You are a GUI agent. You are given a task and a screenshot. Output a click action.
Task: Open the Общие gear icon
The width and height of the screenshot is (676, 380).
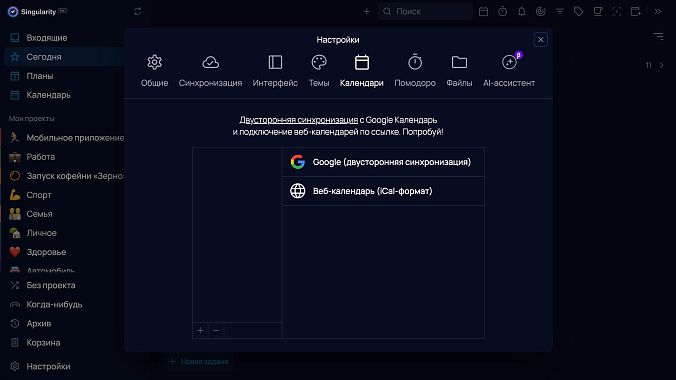154,63
